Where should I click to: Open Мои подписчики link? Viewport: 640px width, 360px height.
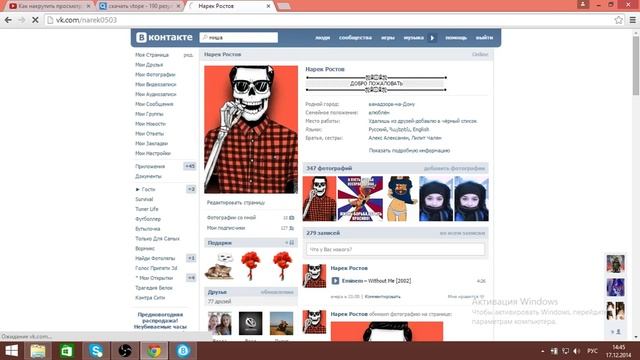(226, 228)
